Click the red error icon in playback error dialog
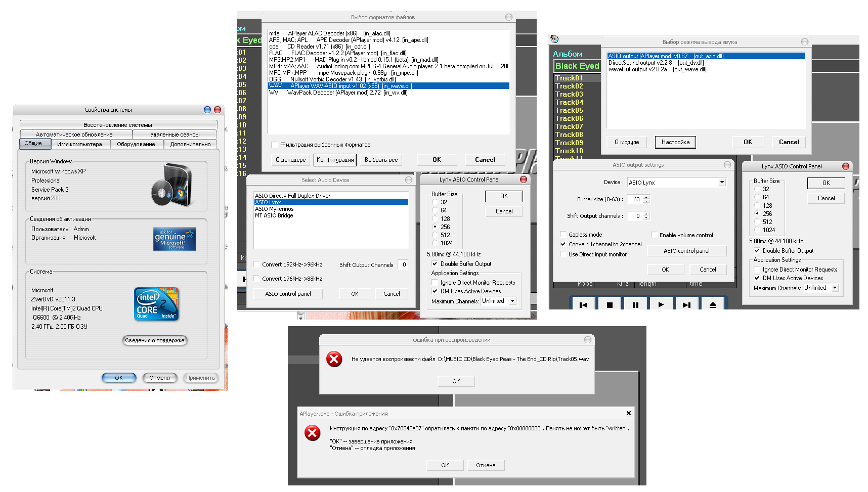 [334, 359]
